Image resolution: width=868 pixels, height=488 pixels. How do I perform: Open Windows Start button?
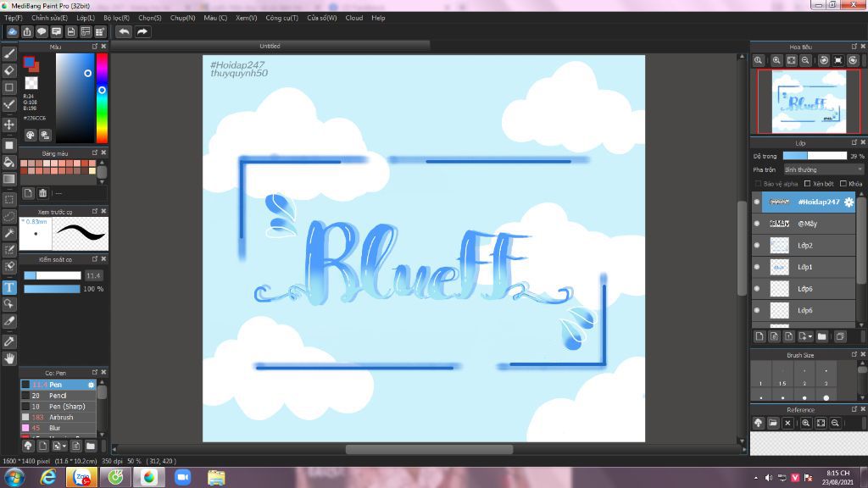pyautogui.click(x=15, y=477)
